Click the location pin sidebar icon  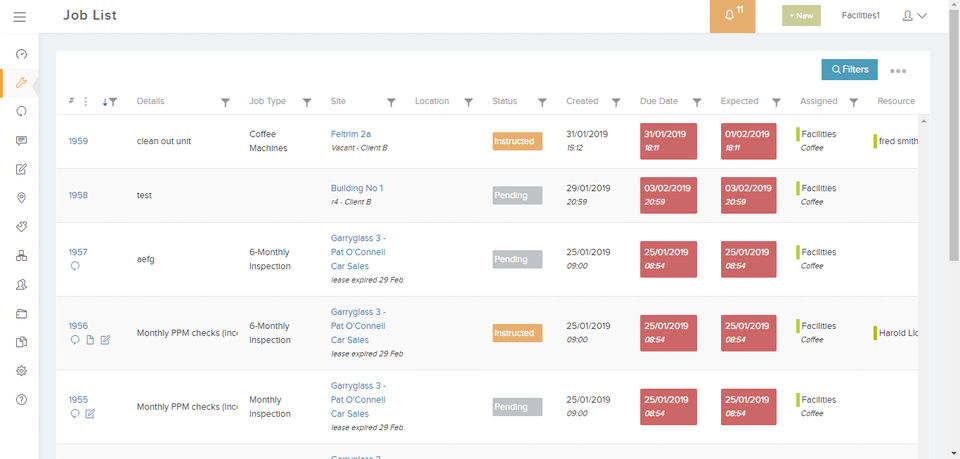coord(22,198)
